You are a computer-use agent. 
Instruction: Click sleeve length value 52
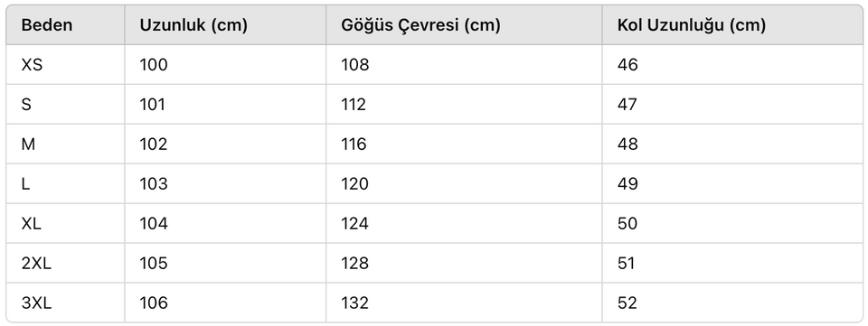point(627,303)
